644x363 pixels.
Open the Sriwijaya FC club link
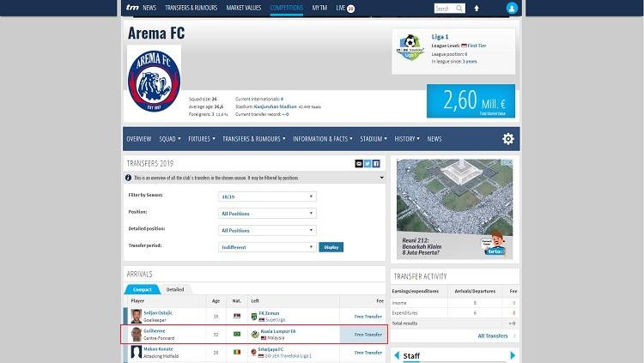[270, 349]
